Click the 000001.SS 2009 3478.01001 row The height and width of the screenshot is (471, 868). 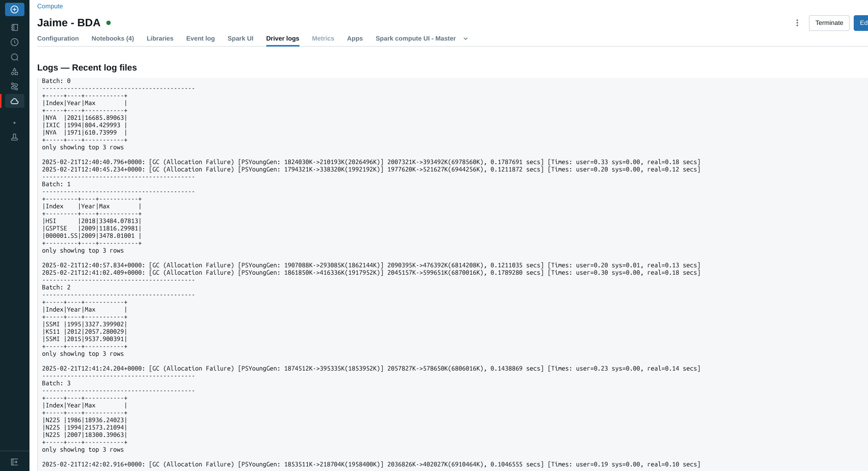coord(92,236)
